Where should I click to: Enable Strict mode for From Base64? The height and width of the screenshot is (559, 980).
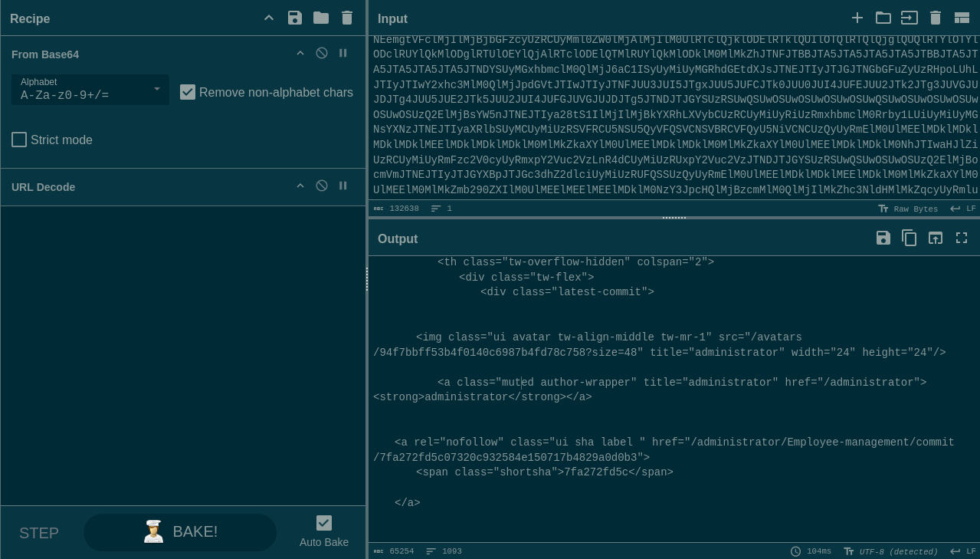[19, 140]
